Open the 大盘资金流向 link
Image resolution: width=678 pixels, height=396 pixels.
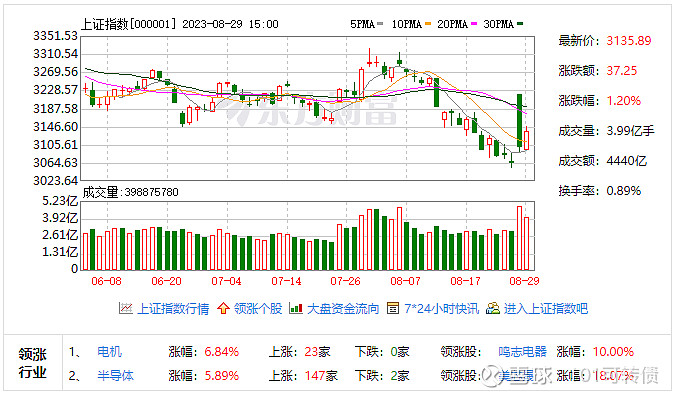pyautogui.click(x=343, y=309)
